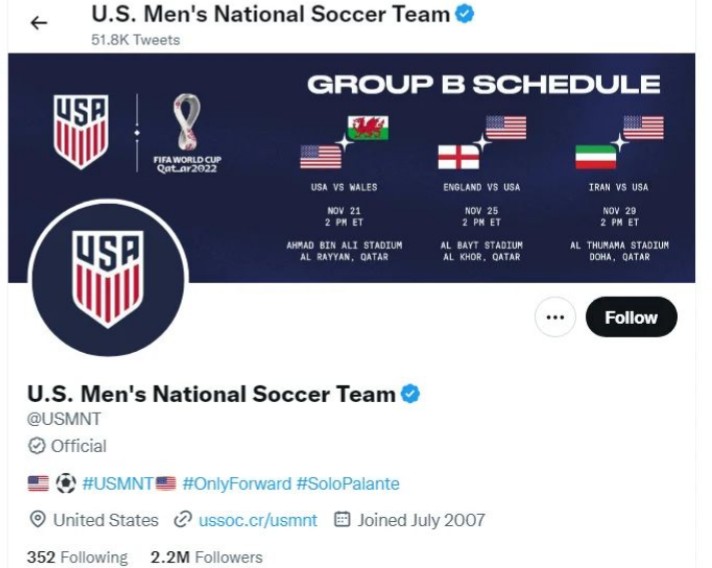Screen dimensions: 712x568
Task: Click the calendar joined-date icon
Action: [x=342, y=519]
